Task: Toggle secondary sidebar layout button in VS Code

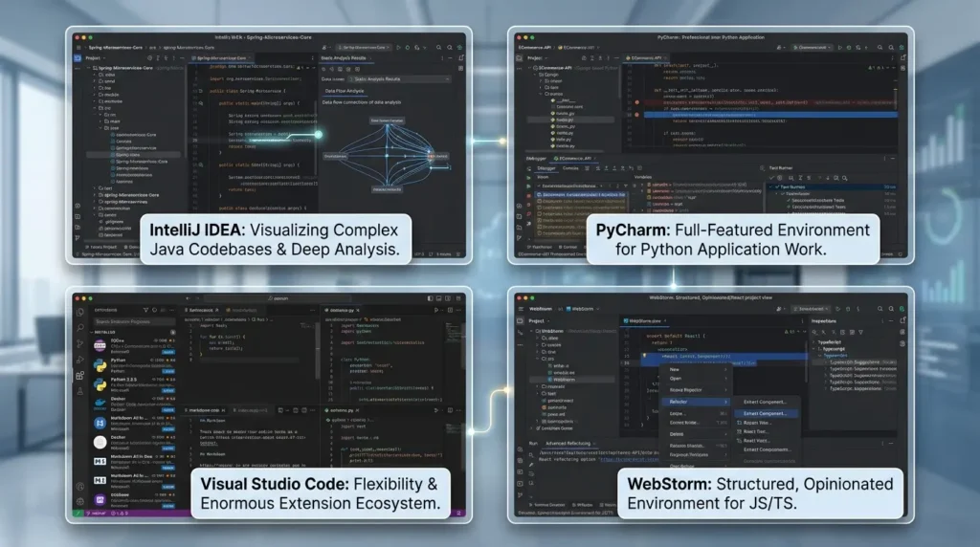Action: (x=448, y=298)
